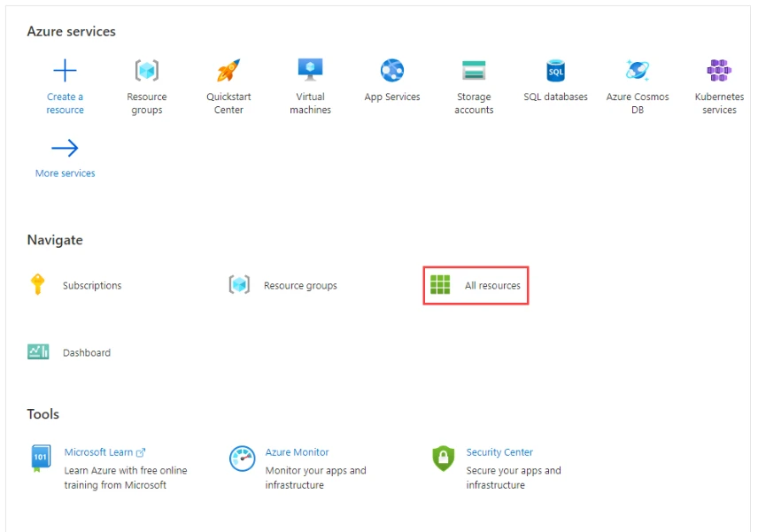Open the More services arrow
This screenshot has height=532, width=758.
click(x=65, y=149)
